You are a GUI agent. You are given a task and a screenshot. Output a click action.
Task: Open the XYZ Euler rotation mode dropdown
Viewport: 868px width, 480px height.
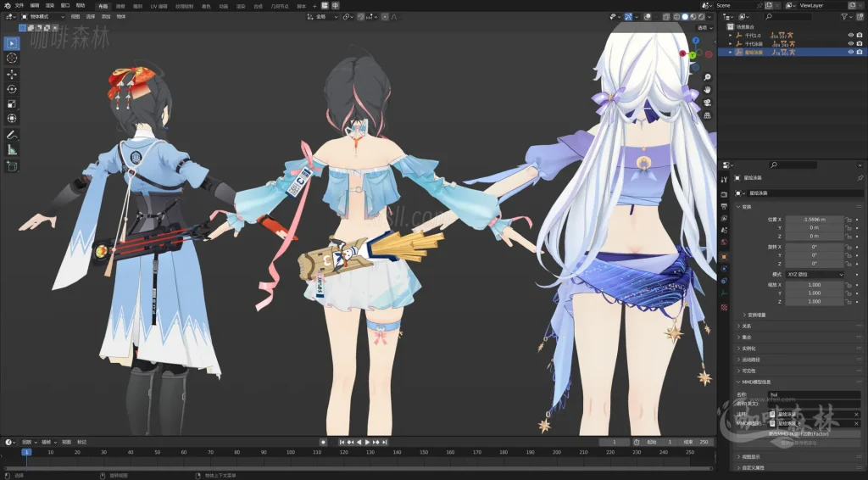[x=815, y=275]
